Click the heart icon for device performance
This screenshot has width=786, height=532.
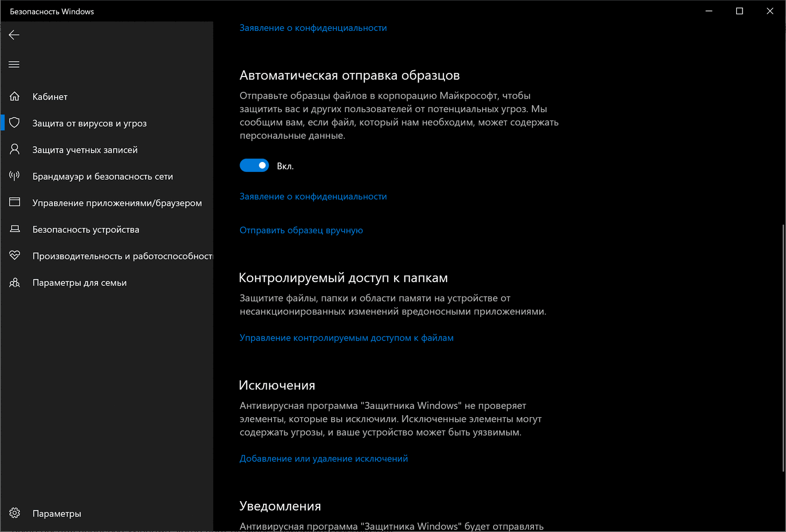click(15, 255)
